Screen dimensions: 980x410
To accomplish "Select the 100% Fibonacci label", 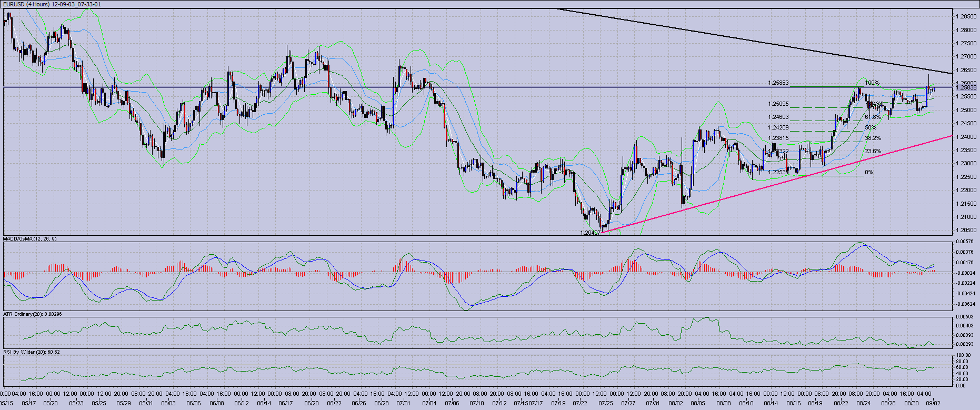I will [x=872, y=83].
